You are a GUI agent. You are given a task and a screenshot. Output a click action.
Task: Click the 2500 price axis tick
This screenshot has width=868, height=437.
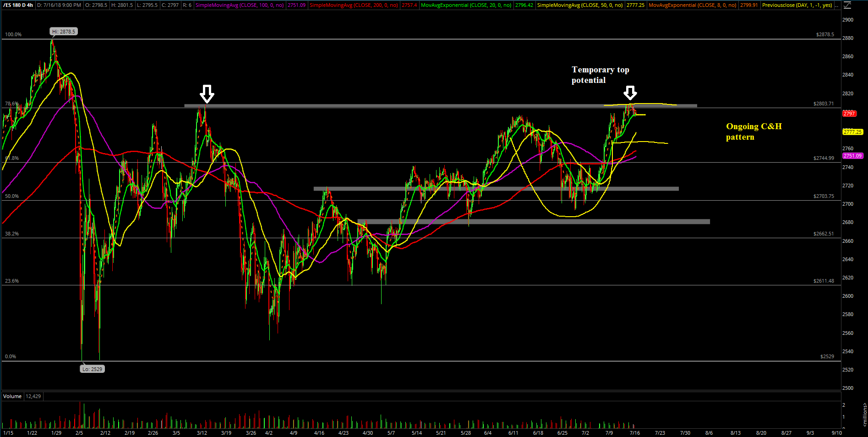point(848,388)
